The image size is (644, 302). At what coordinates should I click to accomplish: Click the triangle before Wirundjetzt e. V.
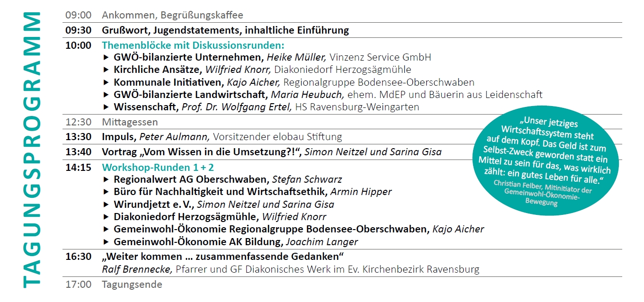tap(106, 205)
